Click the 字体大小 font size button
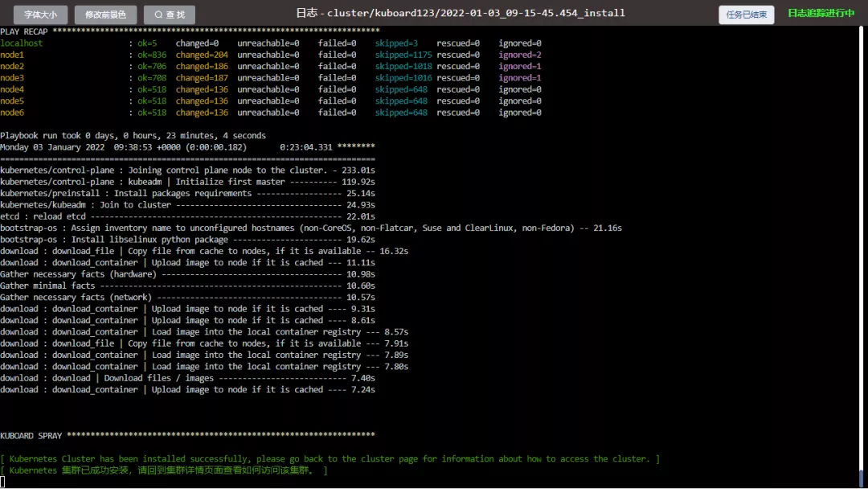 point(40,14)
